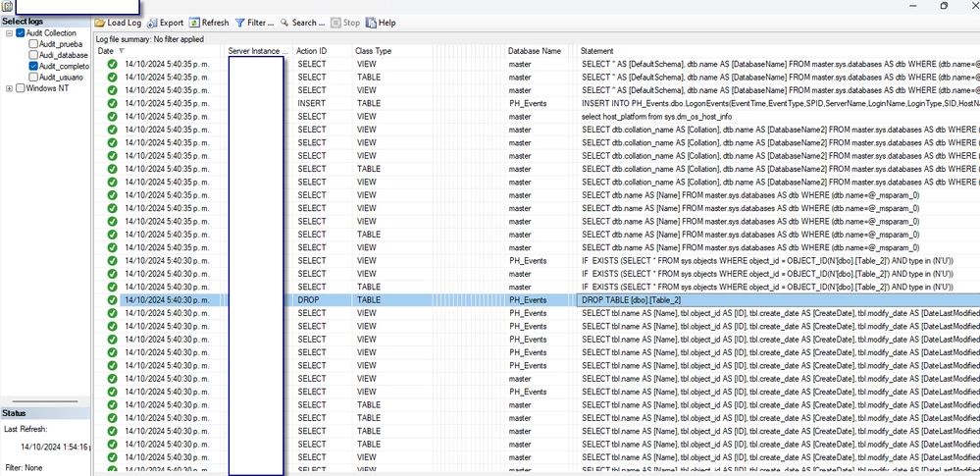The width and height of the screenshot is (980, 476).
Task: Select the 'DROP TABLE [dbo].[Table_2]' statement cell
Action: [778, 300]
